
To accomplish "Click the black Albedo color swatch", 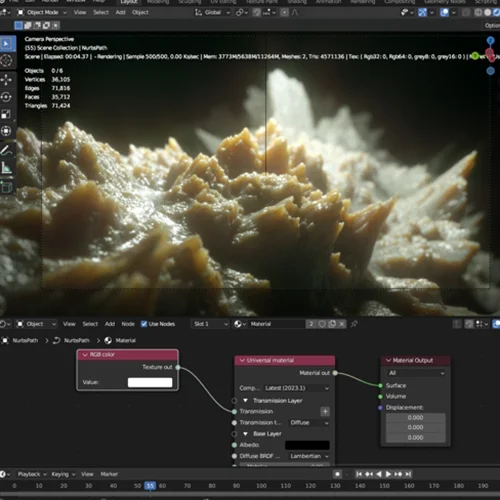I will click(x=307, y=445).
